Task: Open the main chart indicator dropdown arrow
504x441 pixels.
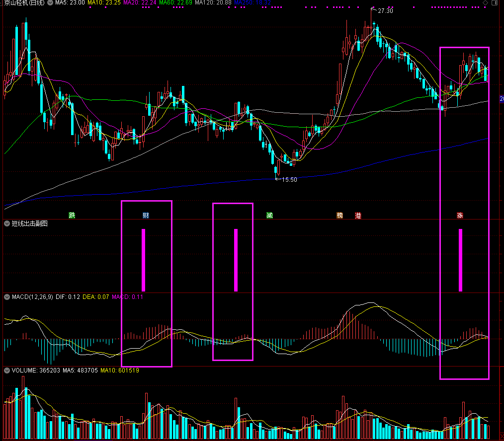Action: (50, 2)
